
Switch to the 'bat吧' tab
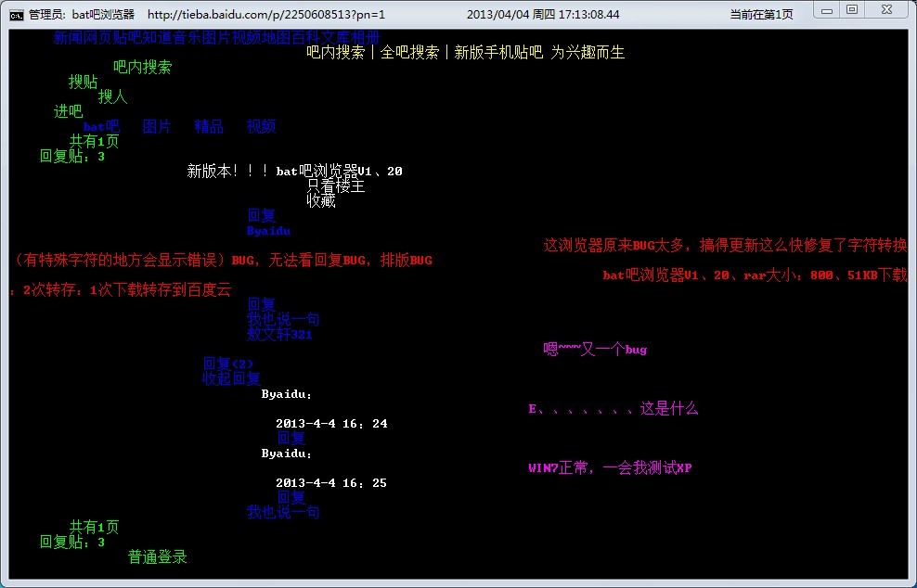pos(101,126)
